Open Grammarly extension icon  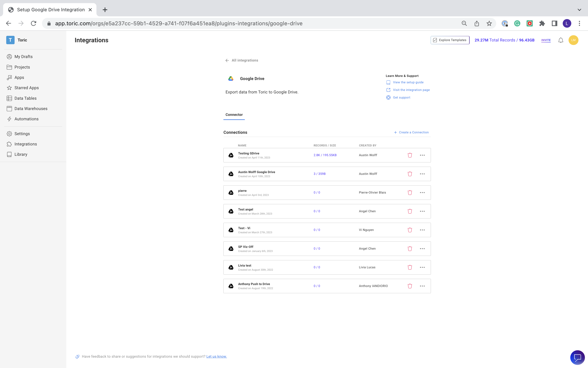517,23
